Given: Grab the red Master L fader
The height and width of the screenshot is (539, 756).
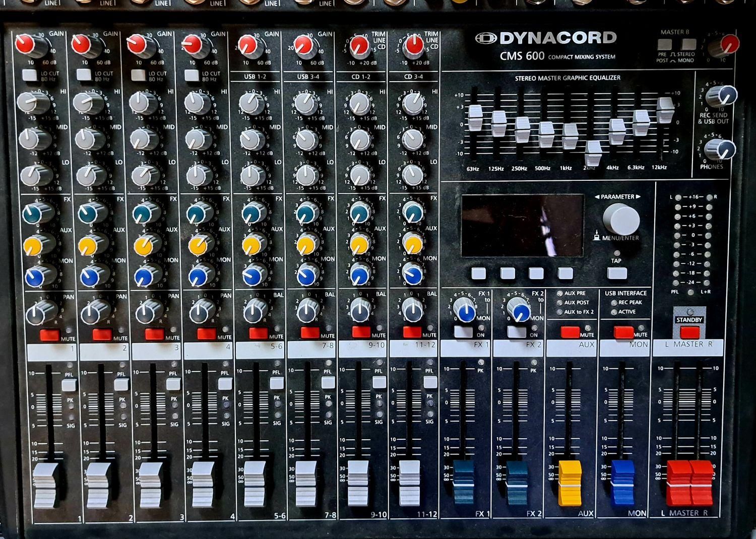Looking at the screenshot, I should (678, 483).
